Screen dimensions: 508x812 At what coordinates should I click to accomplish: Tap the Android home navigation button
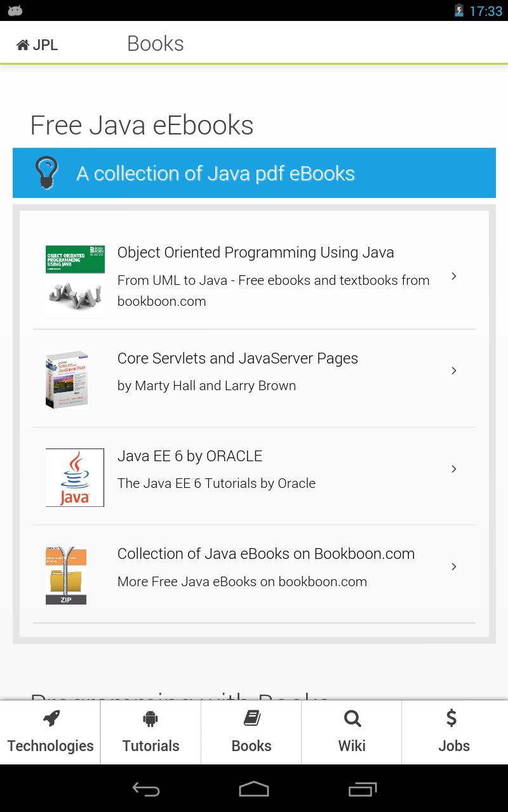click(254, 789)
